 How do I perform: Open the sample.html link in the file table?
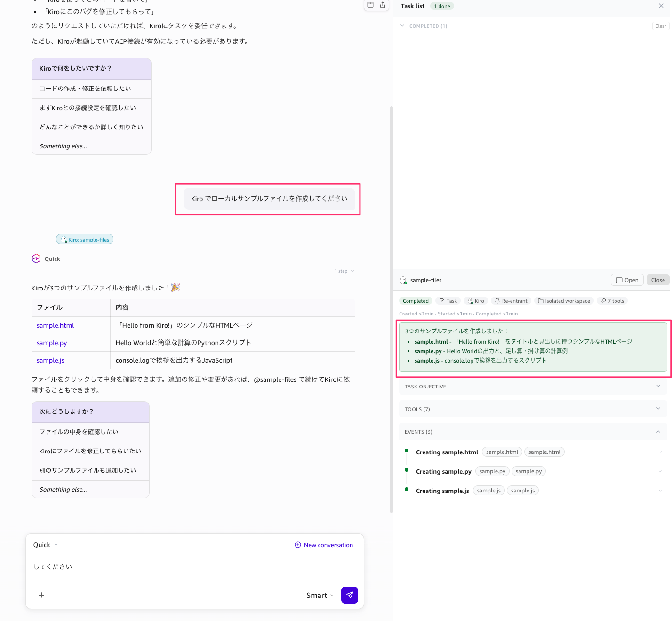[56, 325]
